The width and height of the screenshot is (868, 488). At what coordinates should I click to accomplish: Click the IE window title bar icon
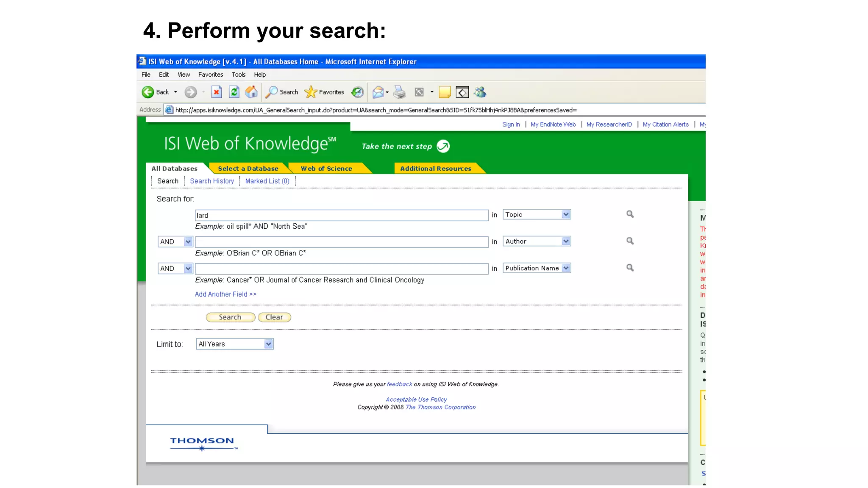pos(142,61)
